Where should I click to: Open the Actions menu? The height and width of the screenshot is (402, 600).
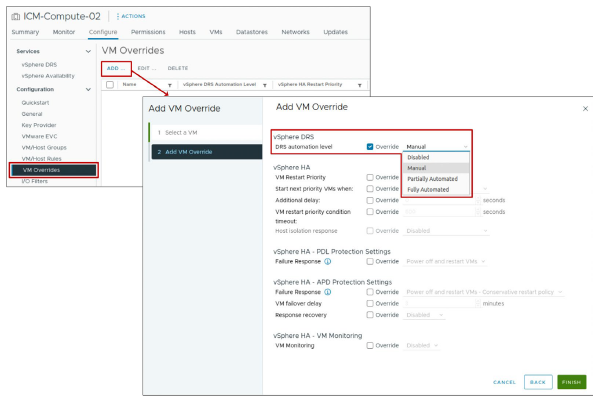point(131,16)
